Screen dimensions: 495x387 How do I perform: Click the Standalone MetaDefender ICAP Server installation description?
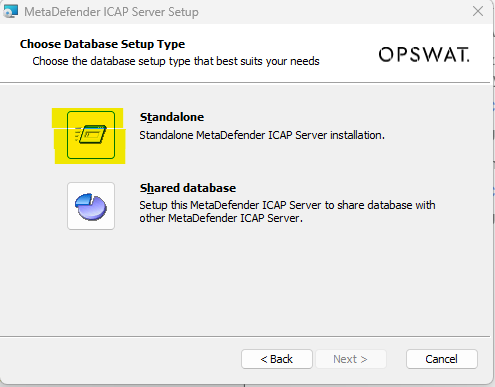[x=262, y=135]
